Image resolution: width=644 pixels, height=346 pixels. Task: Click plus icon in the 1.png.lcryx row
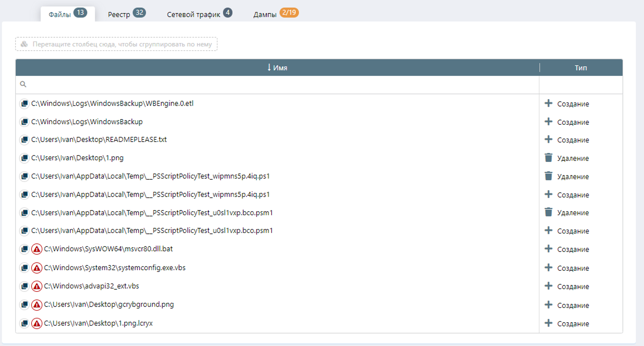pos(548,323)
